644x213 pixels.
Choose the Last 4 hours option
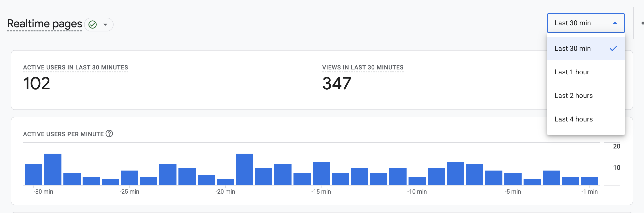click(585, 119)
